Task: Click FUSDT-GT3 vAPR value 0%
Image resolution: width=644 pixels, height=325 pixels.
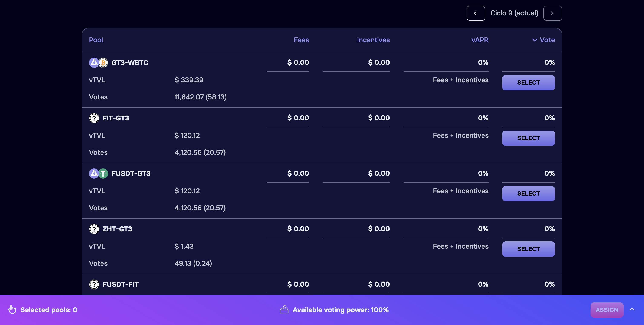Action: 483,174
